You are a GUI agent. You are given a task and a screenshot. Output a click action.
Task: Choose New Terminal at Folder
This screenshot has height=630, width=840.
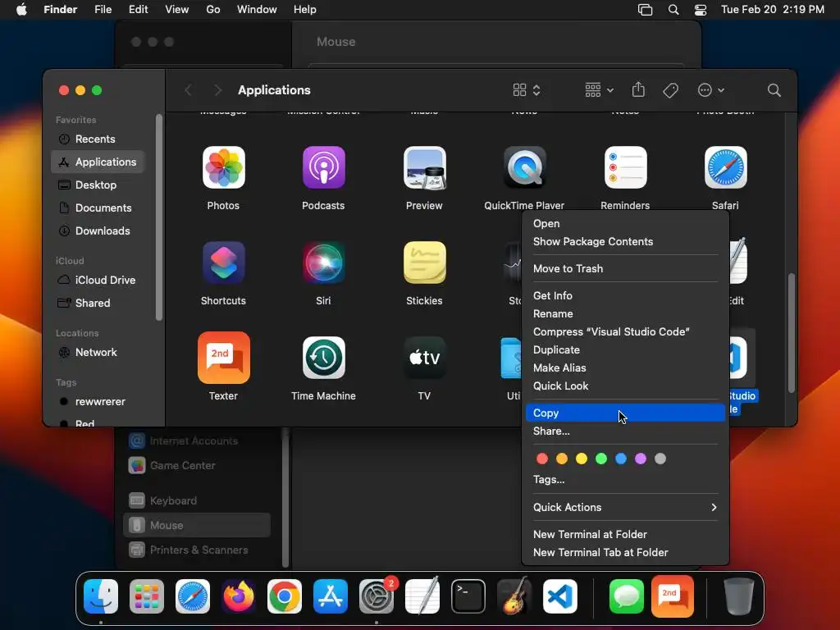point(625,534)
